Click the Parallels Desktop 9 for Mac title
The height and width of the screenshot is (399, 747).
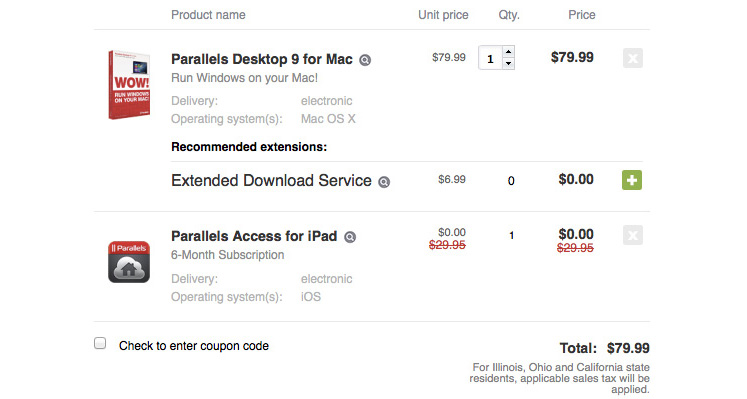tap(262, 59)
